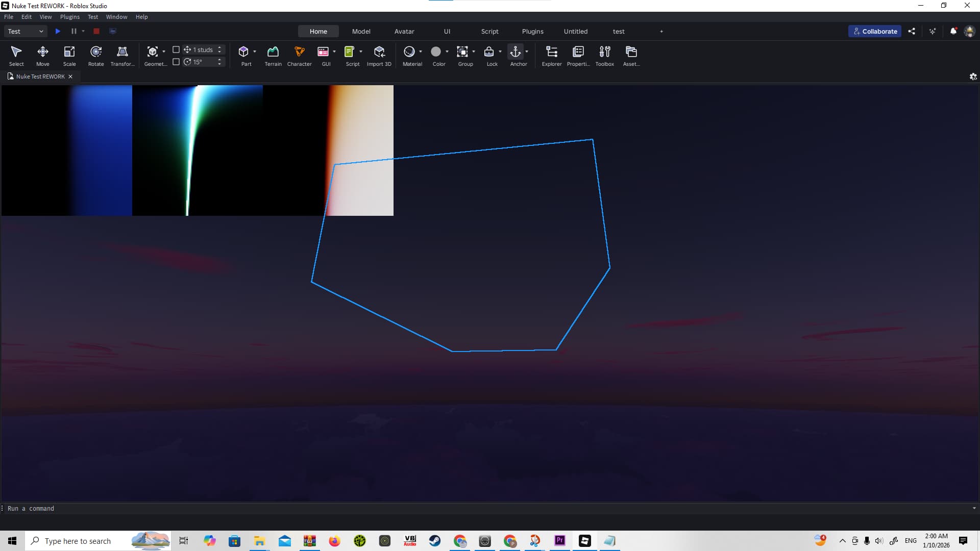Expand the Material picker dropdown arrow
The width and height of the screenshot is (980, 551).
421,52
